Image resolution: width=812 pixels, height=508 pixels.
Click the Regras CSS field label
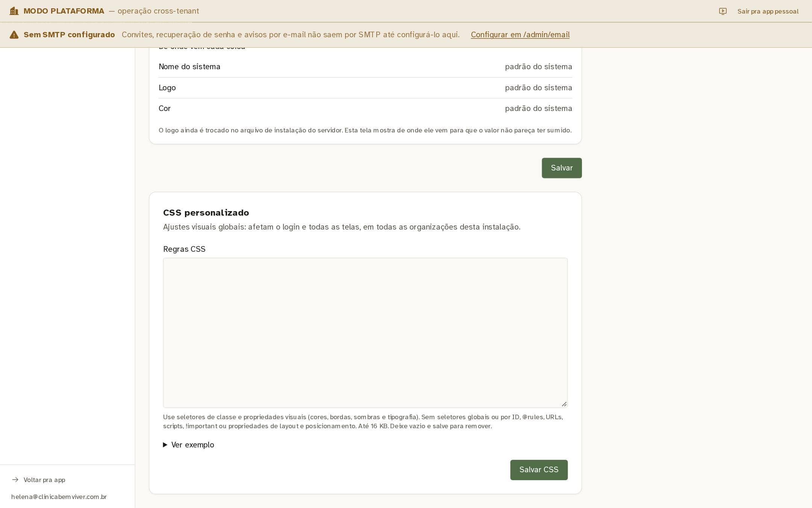184,249
